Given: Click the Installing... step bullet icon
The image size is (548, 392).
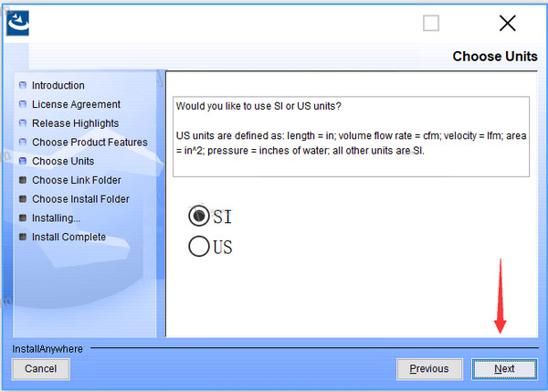Looking at the screenshot, I should point(23,218).
